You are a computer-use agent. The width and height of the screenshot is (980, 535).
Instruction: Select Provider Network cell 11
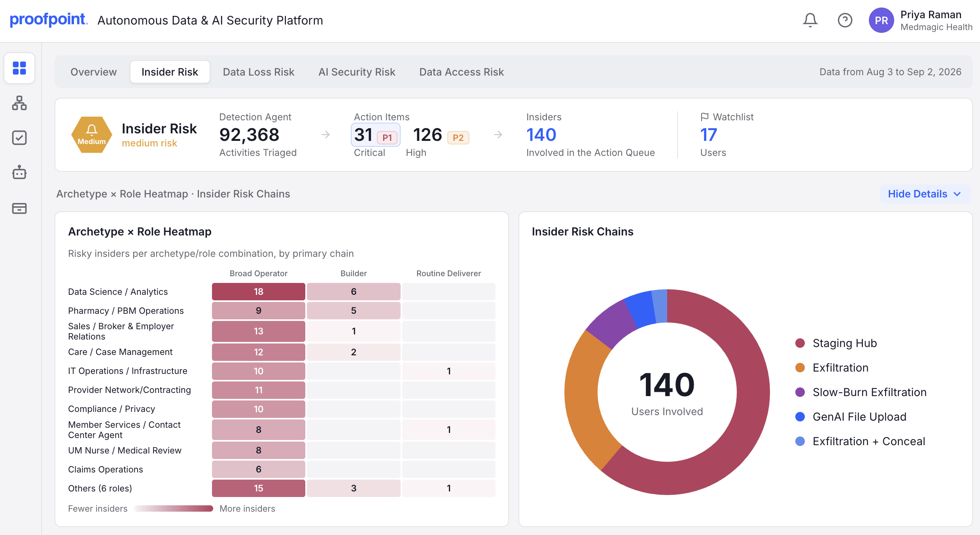click(x=259, y=390)
